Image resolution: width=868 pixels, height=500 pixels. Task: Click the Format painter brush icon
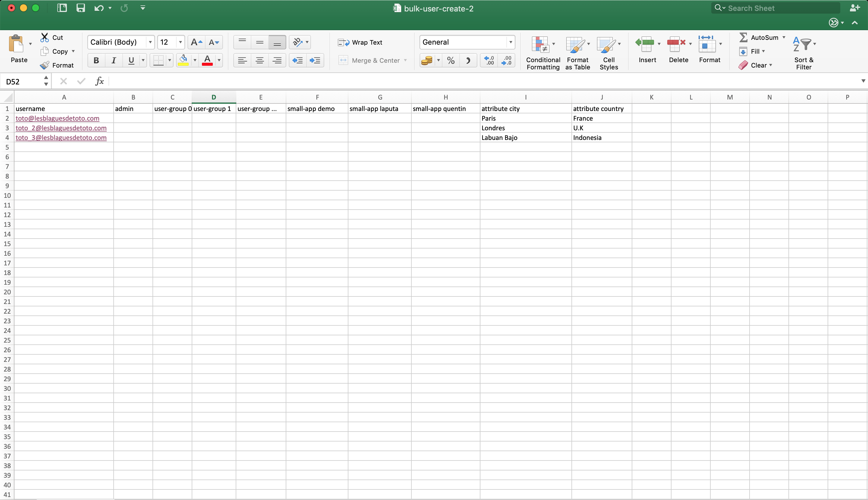[45, 65]
